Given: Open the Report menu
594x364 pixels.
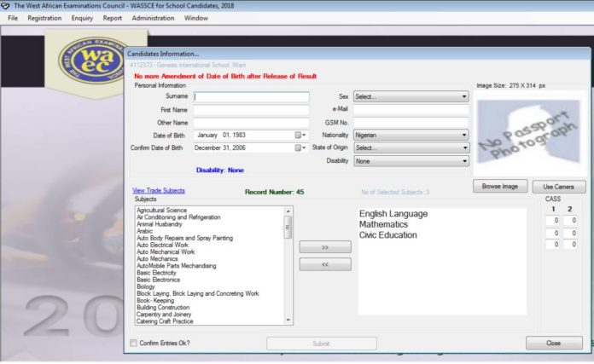Looking at the screenshot, I should (x=112, y=18).
